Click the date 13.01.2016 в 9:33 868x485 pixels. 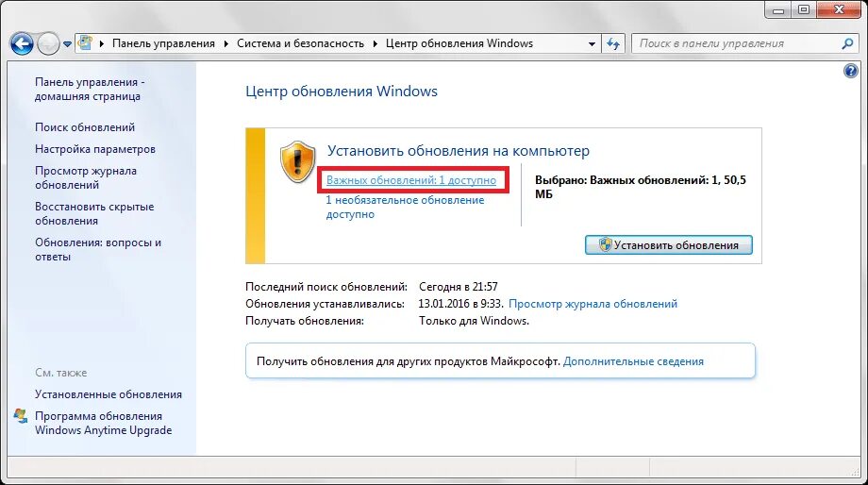[460, 304]
